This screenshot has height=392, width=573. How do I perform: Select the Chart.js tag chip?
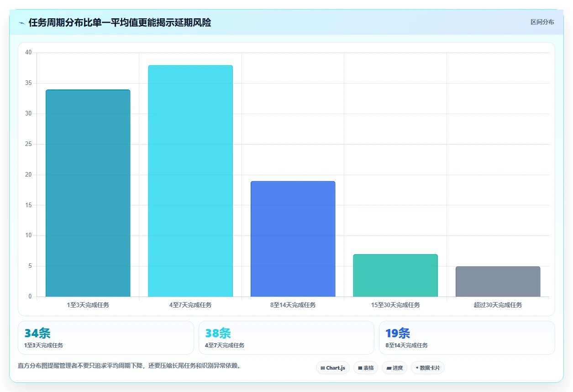(x=333, y=368)
